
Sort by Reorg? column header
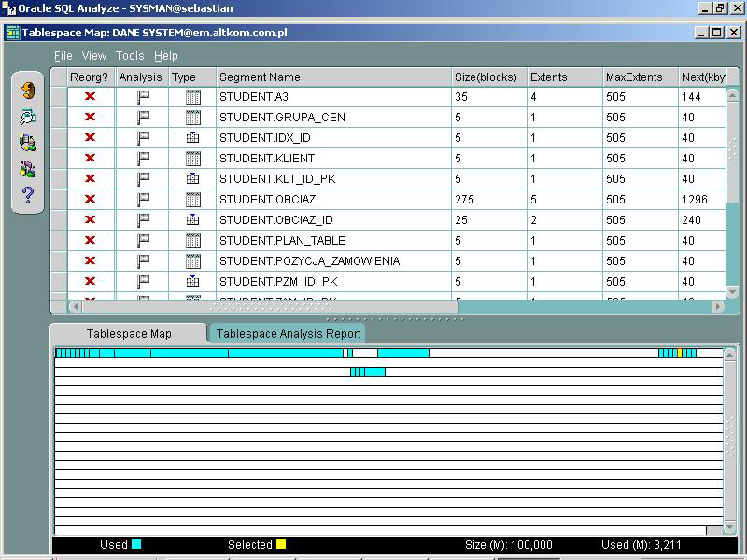(92, 77)
